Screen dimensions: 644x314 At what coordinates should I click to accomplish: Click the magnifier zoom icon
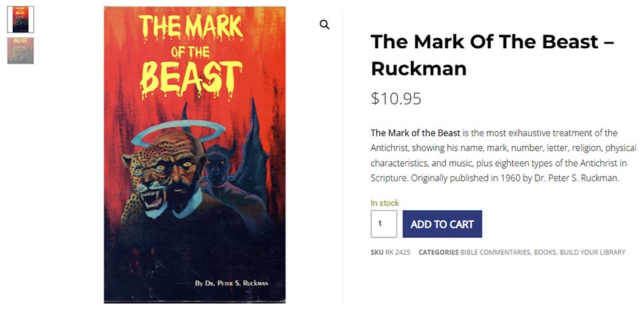[x=325, y=25]
